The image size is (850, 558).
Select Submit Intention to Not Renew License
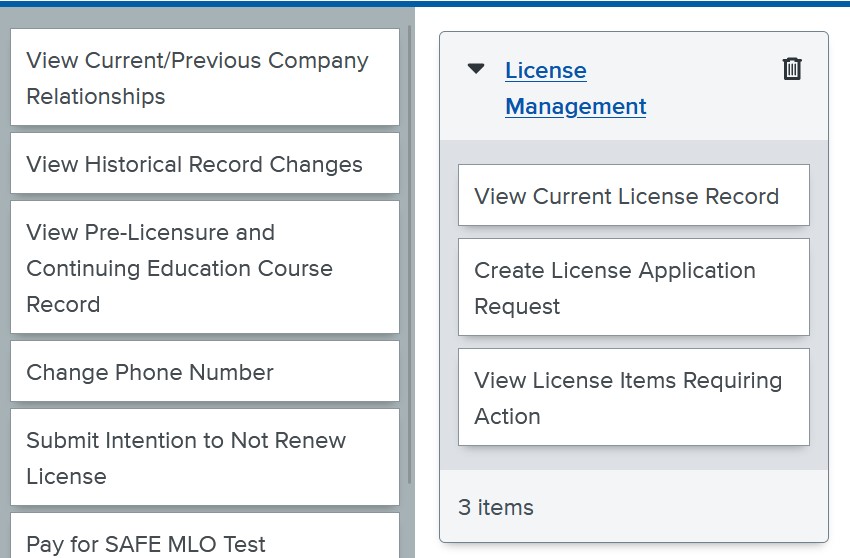pos(205,457)
